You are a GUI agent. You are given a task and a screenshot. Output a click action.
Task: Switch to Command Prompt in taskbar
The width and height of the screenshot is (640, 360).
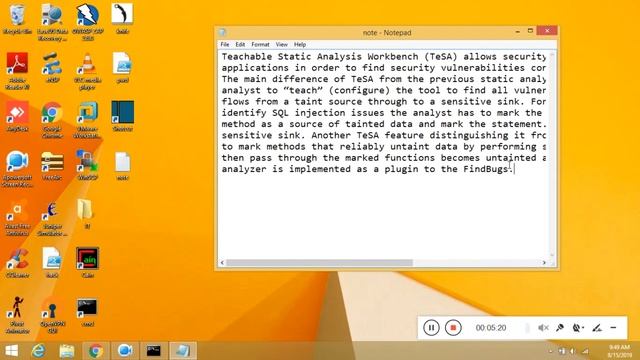pos(153,351)
